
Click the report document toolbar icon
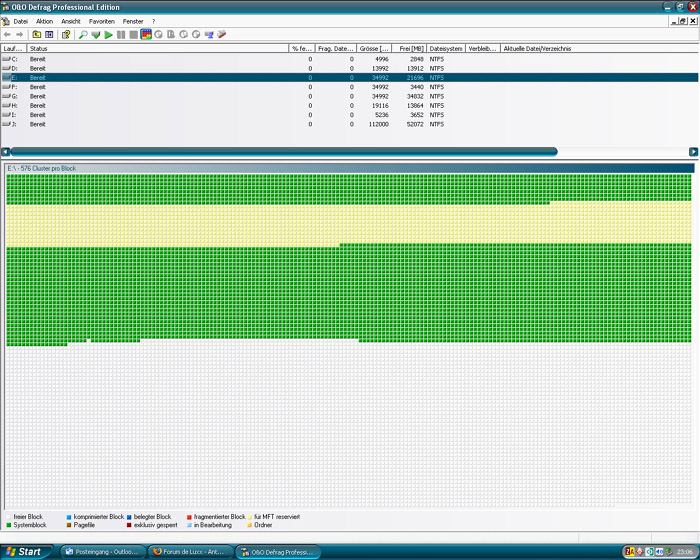tap(171, 34)
